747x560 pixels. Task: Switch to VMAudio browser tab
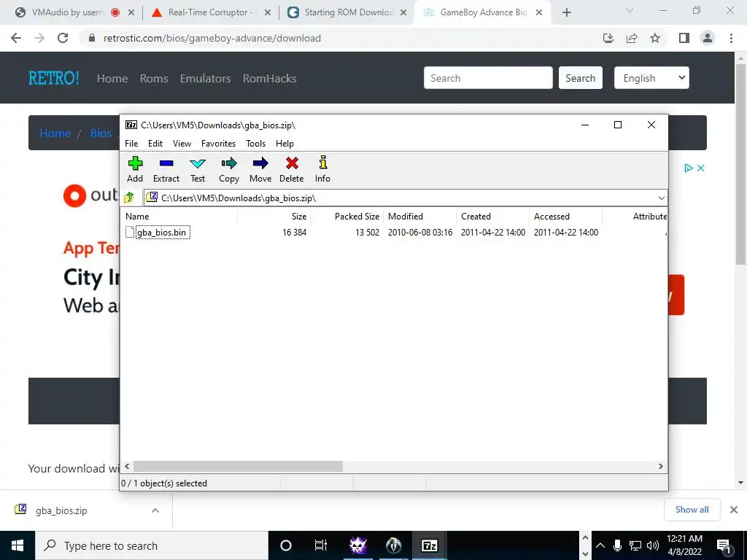tap(67, 12)
